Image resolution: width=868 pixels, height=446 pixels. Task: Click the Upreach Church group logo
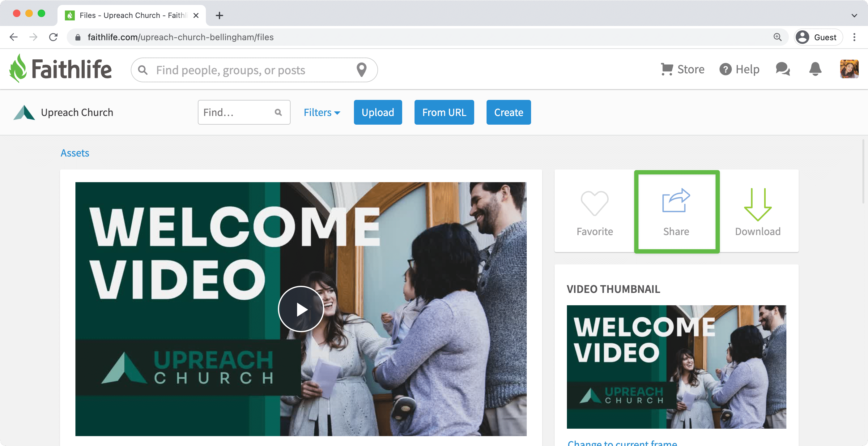[x=24, y=112]
